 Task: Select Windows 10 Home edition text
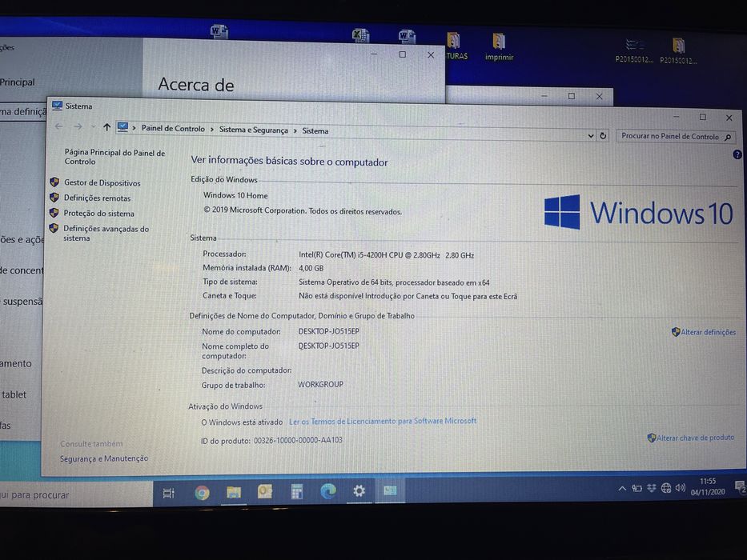(x=235, y=196)
